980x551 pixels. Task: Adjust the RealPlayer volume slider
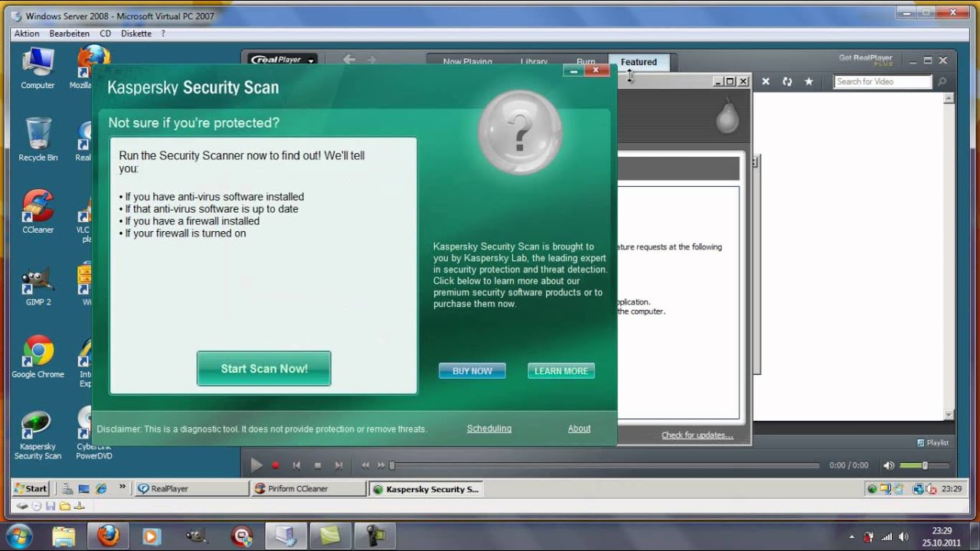tap(924, 465)
